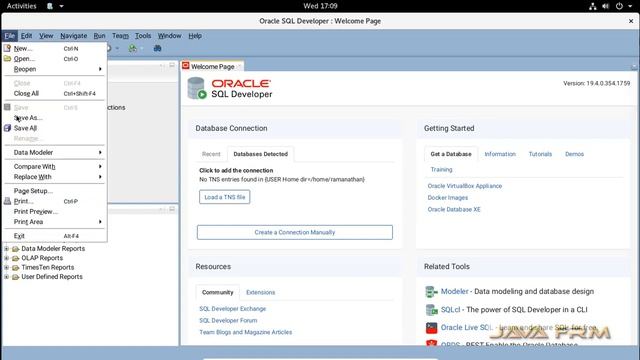Image resolution: width=640 pixels, height=360 pixels.
Task: Switch to the Information tab
Action: point(500,154)
